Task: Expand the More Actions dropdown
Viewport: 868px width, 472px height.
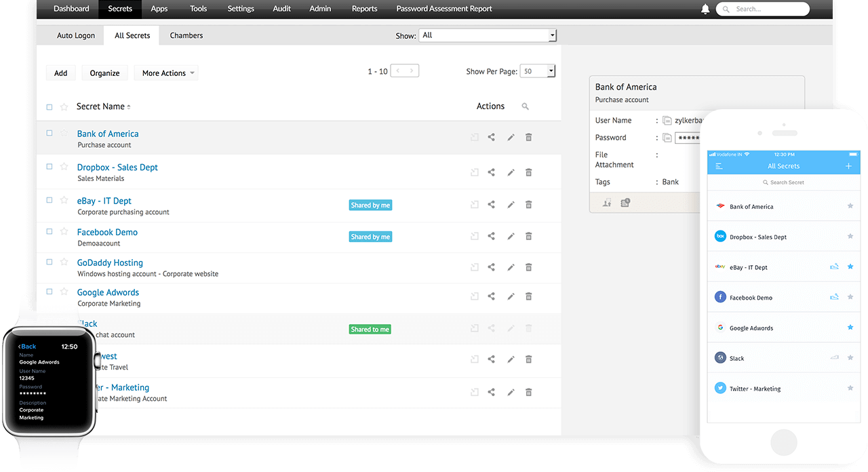Action: pos(166,73)
